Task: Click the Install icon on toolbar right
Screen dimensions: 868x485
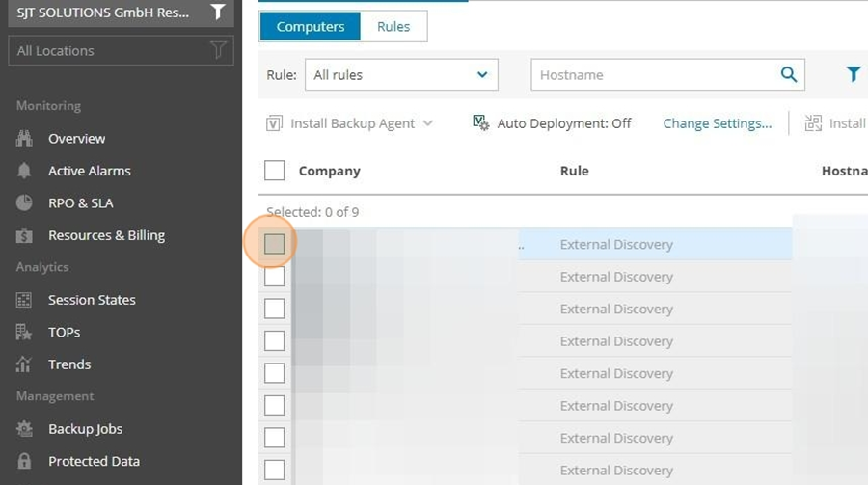Action: 813,122
